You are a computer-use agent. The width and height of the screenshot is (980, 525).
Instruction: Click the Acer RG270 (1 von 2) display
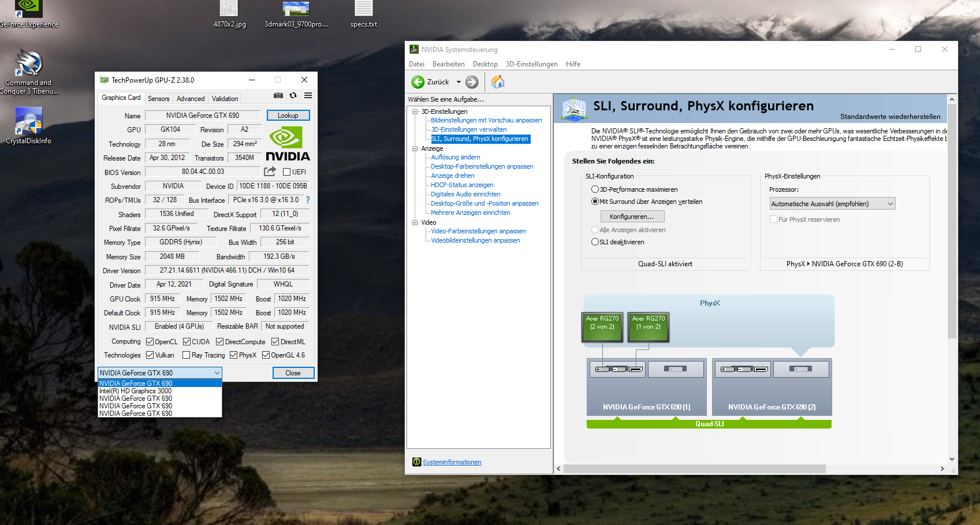click(649, 327)
